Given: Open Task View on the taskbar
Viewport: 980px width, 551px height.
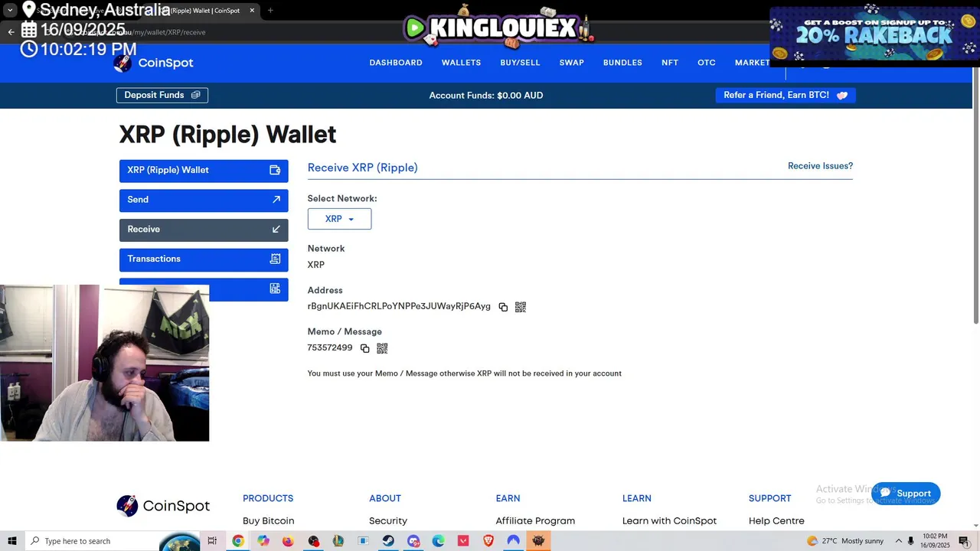Looking at the screenshot, I should pyautogui.click(x=212, y=541).
